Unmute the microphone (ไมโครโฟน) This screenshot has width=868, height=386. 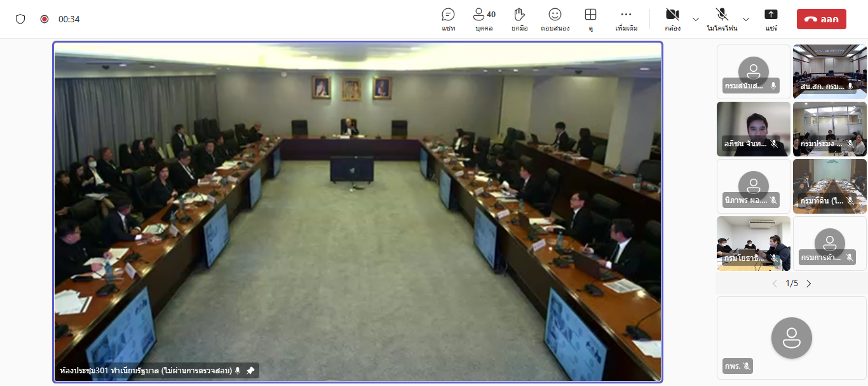722,19
